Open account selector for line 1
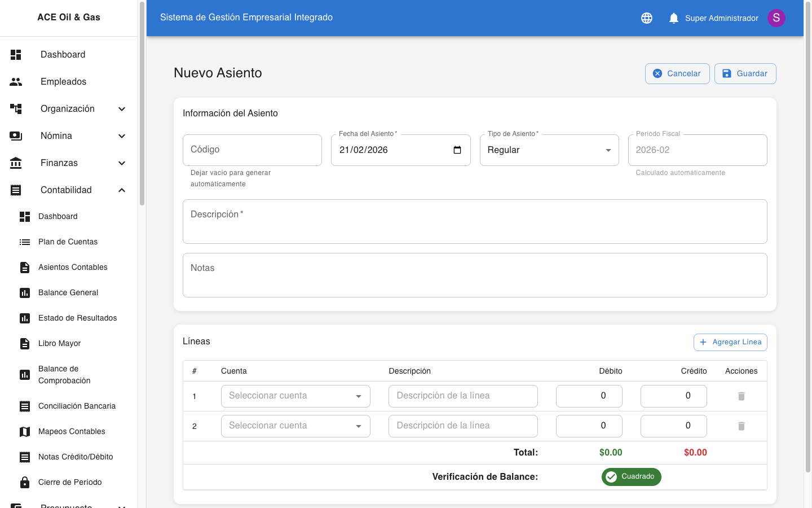This screenshot has width=812, height=508. tap(295, 396)
